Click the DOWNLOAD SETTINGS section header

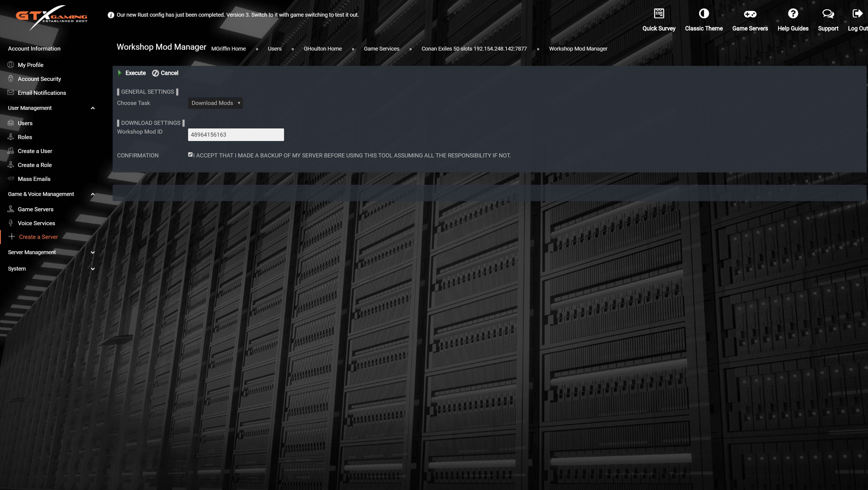[151, 123]
